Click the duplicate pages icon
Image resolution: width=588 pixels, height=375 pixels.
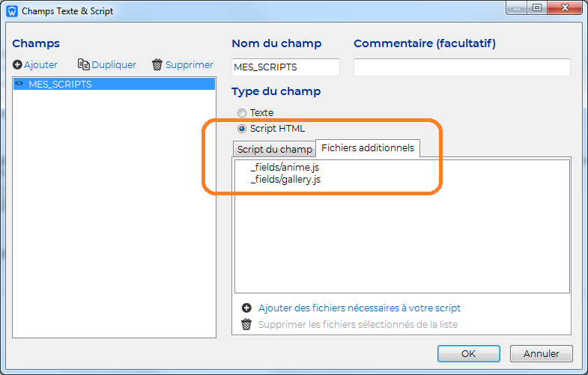[84, 64]
